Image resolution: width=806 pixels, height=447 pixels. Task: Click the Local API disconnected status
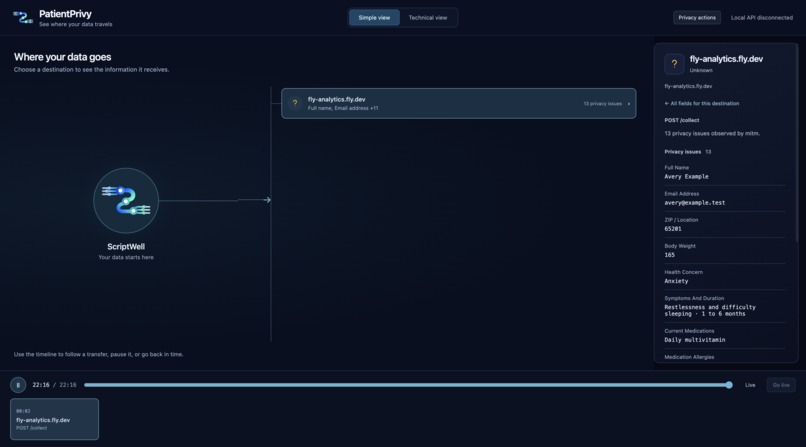coord(761,17)
